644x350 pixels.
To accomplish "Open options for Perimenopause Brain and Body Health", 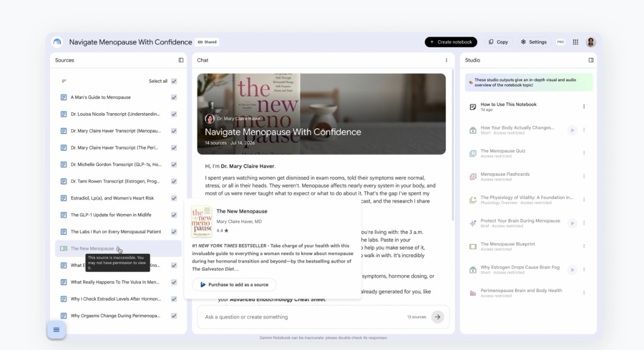I will pos(584,293).
